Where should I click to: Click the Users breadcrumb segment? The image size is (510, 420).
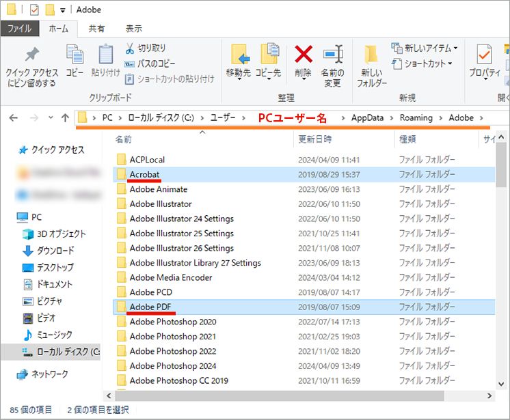222,117
